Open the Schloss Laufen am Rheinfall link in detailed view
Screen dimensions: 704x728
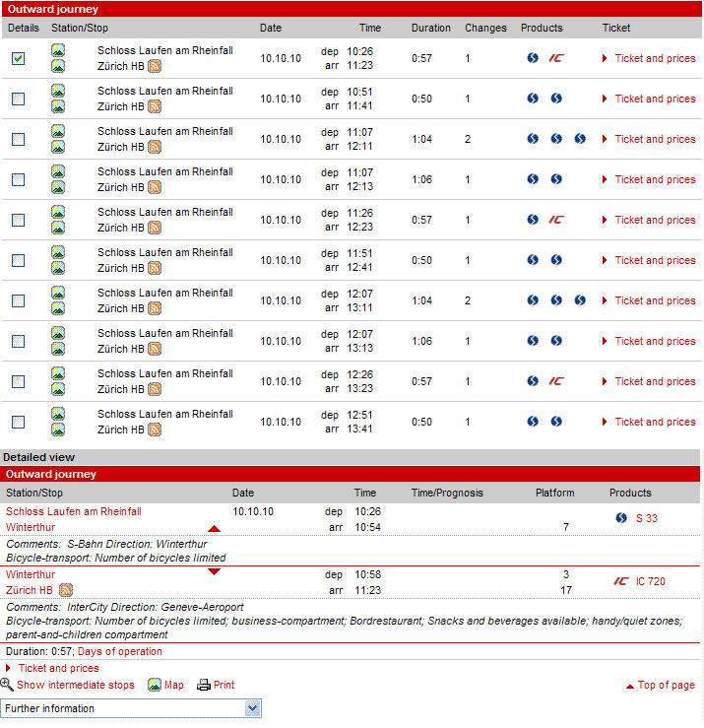(x=74, y=511)
